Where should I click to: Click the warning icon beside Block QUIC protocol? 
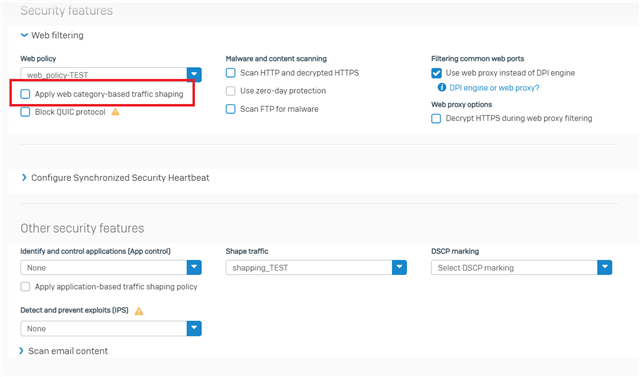tap(116, 112)
